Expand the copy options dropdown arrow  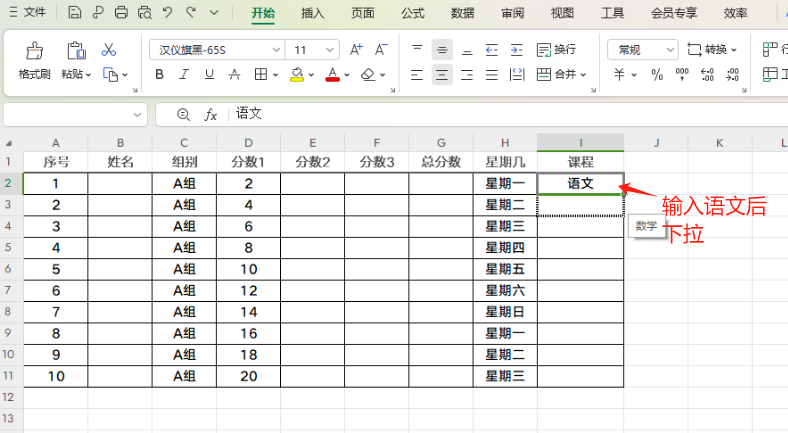pos(125,75)
